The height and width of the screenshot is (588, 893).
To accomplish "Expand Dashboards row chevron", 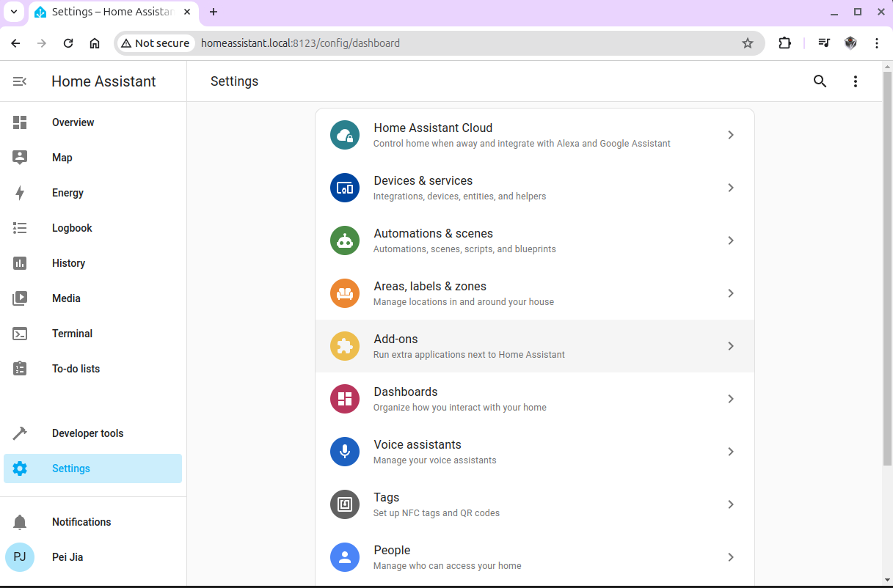I will (x=731, y=399).
